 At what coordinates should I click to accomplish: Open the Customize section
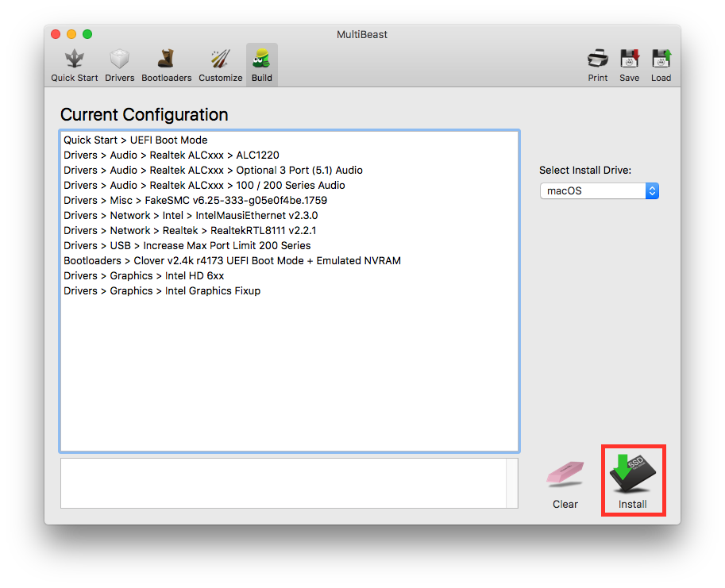[x=220, y=64]
